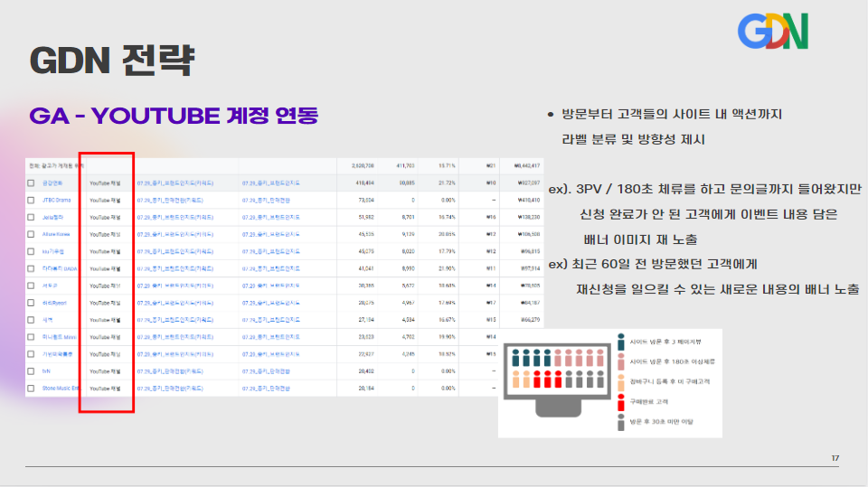Open the JTBC Drama channel link
The height and width of the screenshot is (487, 868).
coord(56,201)
